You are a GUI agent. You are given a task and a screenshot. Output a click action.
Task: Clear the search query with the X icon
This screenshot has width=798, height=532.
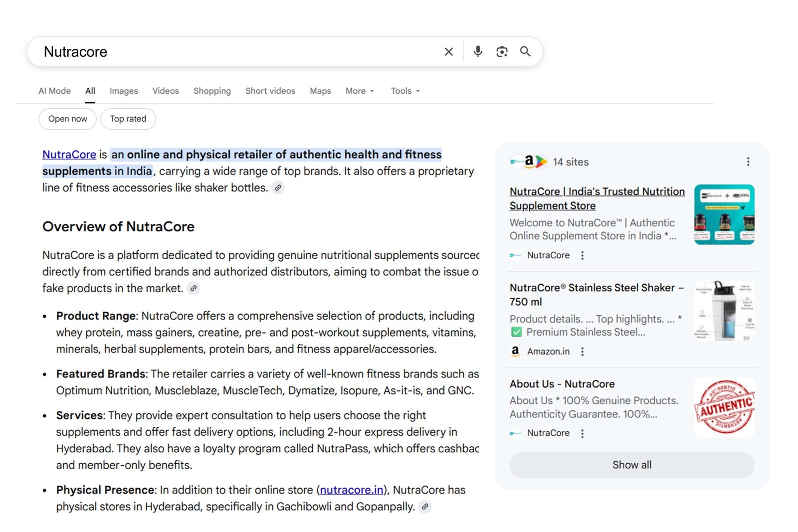448,51
